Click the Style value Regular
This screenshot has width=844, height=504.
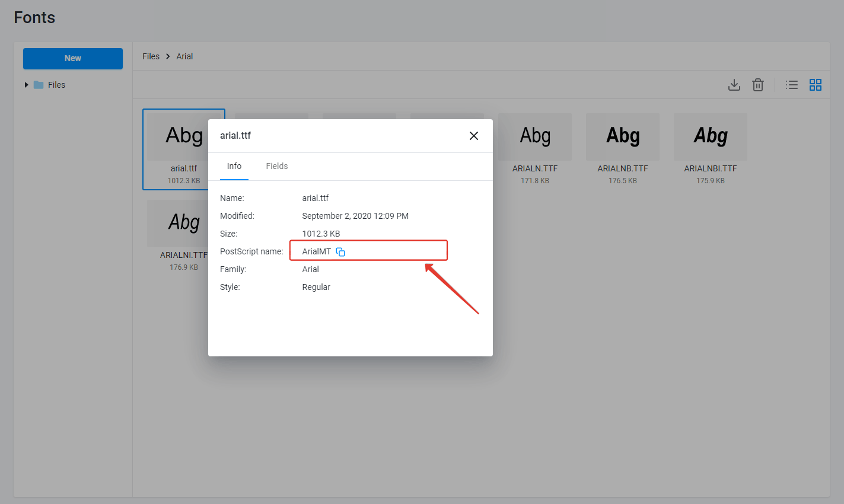tap(316, 287)
